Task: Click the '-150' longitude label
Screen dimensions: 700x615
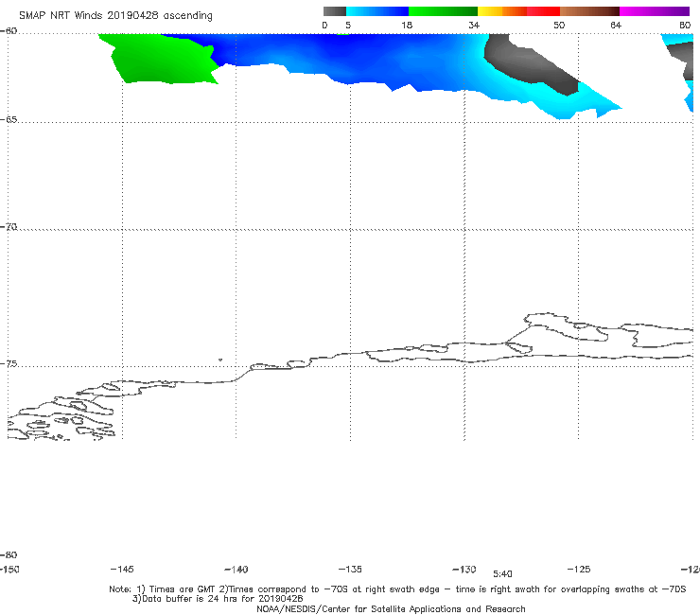Action: point(9,570)
